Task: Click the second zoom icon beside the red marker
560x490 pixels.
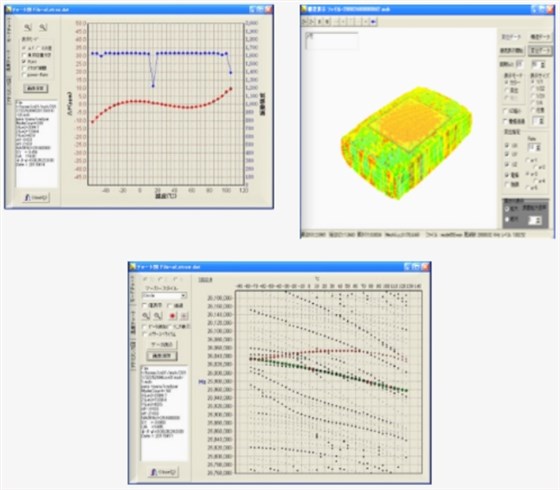Action: click(158, 316)
